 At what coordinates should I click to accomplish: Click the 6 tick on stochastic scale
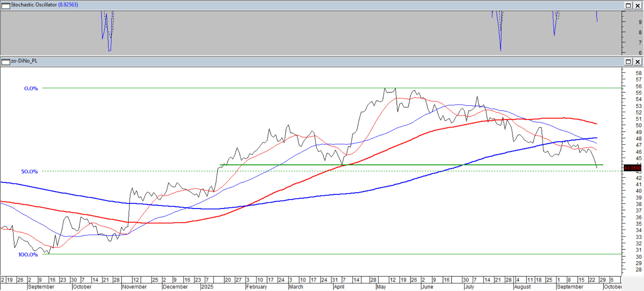(640, 53)
